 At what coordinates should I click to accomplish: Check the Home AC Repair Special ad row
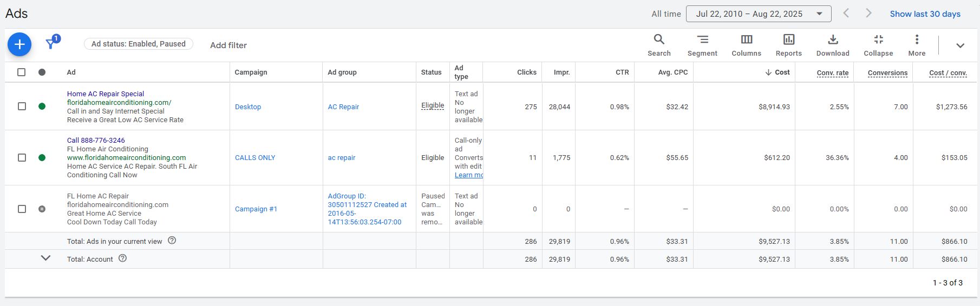(22, 107)
